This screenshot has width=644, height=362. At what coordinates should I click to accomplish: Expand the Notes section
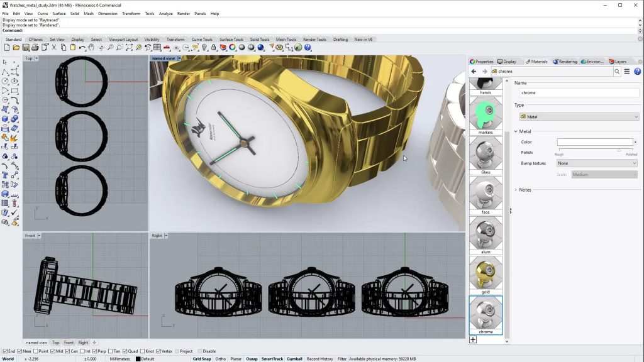click(516, 190)
